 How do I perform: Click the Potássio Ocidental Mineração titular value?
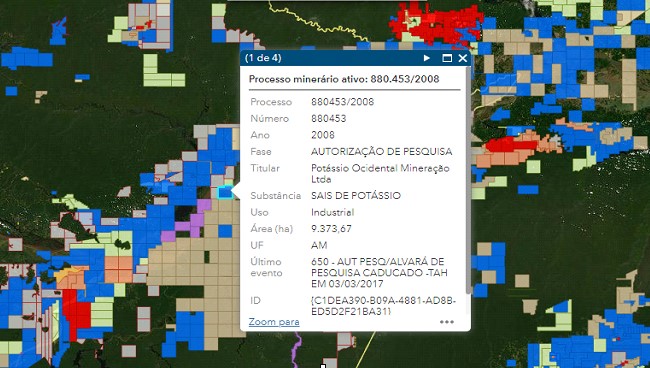tap(380, 174)
